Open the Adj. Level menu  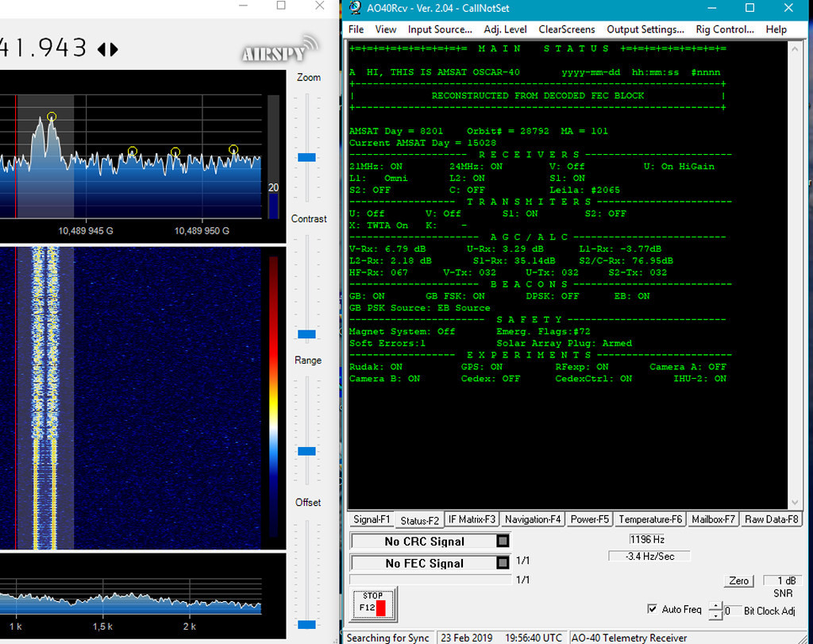[505, 29]
